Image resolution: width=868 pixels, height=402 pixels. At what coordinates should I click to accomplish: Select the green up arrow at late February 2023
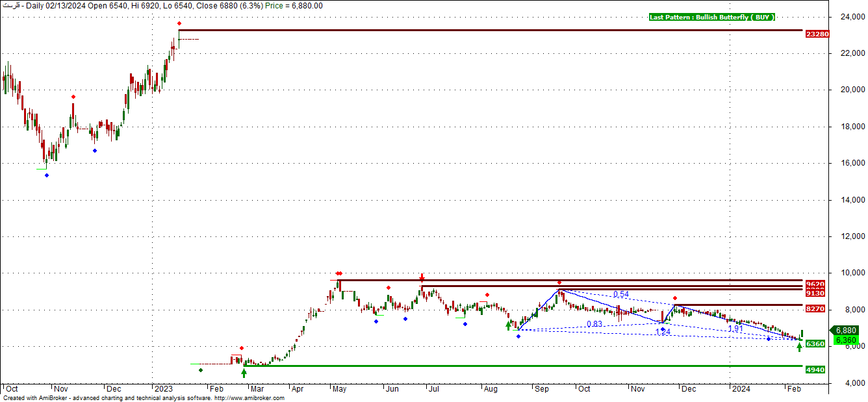[x=244, y=373]
